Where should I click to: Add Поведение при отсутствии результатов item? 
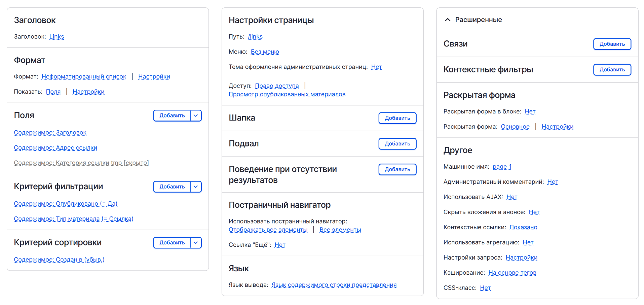(x=397, y=169)
